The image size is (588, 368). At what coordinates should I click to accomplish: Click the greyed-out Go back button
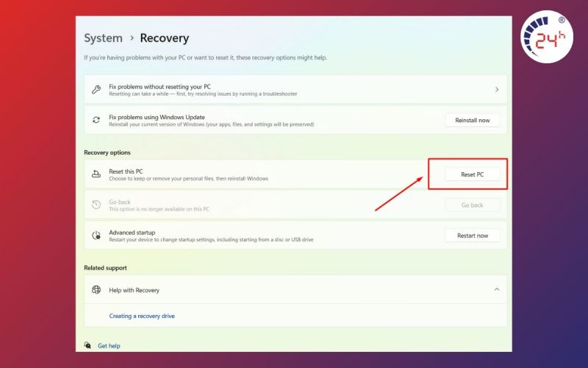[473, 205]
